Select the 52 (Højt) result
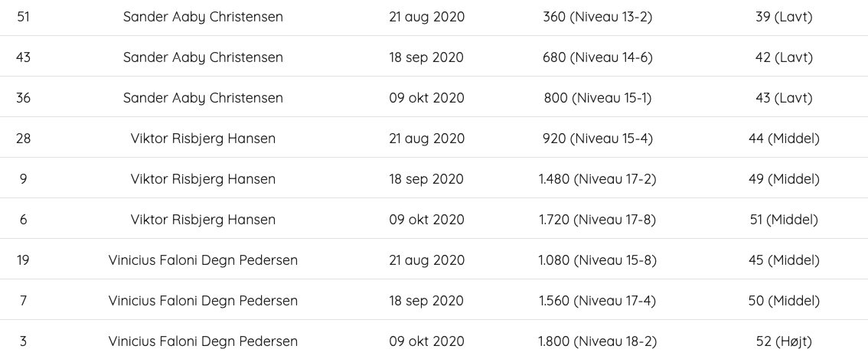Viewport: 868px width, 359px height. 784,341
